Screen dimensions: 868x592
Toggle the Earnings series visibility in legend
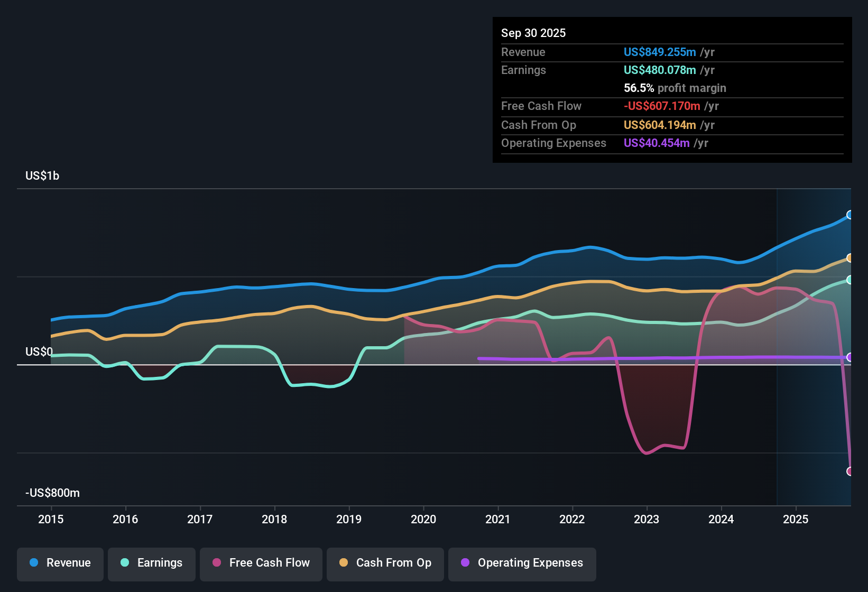(x=152, y=563)
